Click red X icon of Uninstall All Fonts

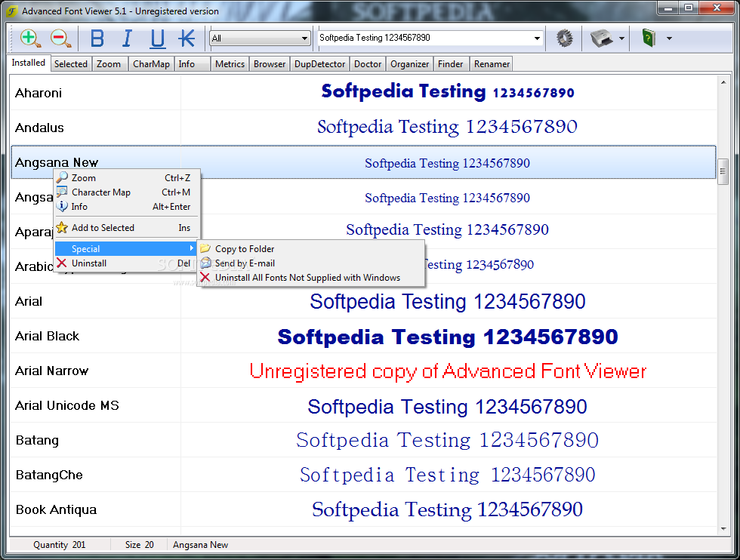click(205, 277)
